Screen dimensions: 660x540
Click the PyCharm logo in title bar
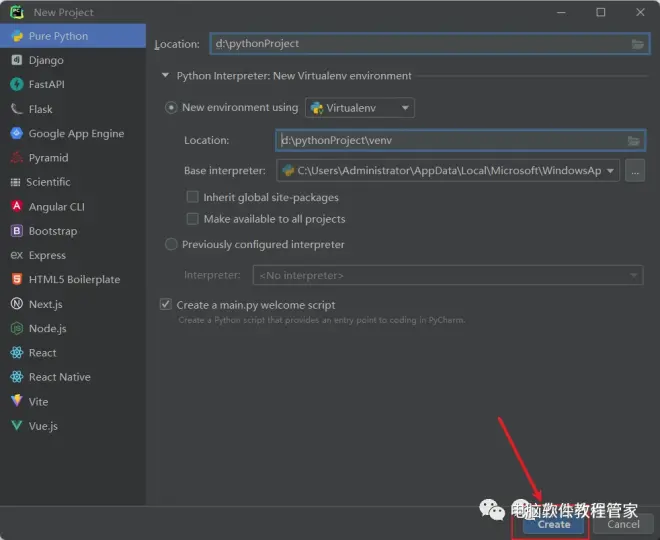click(17, 12)
